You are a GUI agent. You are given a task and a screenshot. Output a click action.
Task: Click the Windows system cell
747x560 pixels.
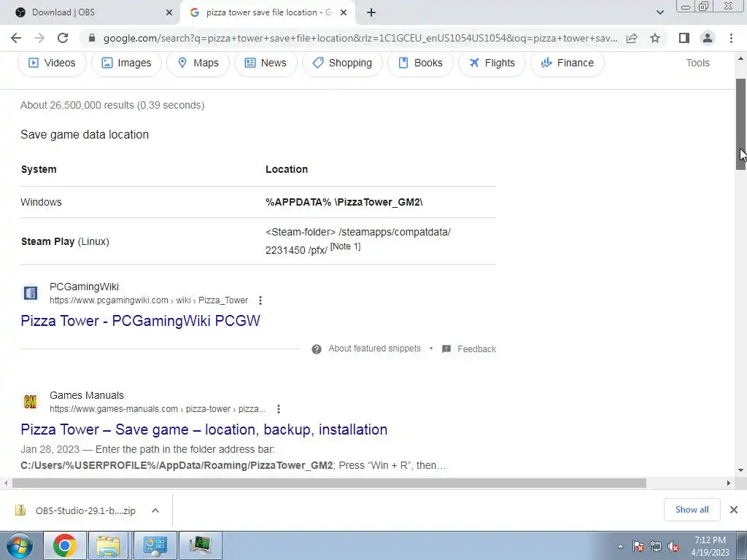[41, 202]
